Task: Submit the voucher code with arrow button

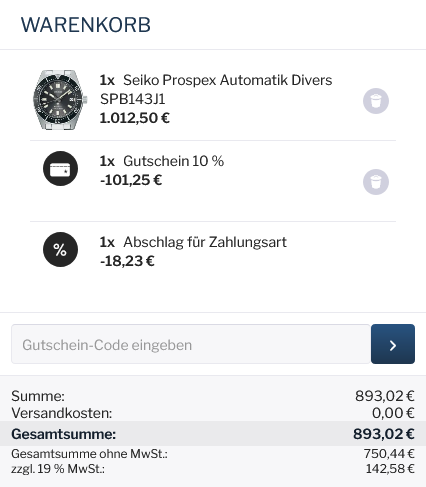Action: tap(393, 344)
